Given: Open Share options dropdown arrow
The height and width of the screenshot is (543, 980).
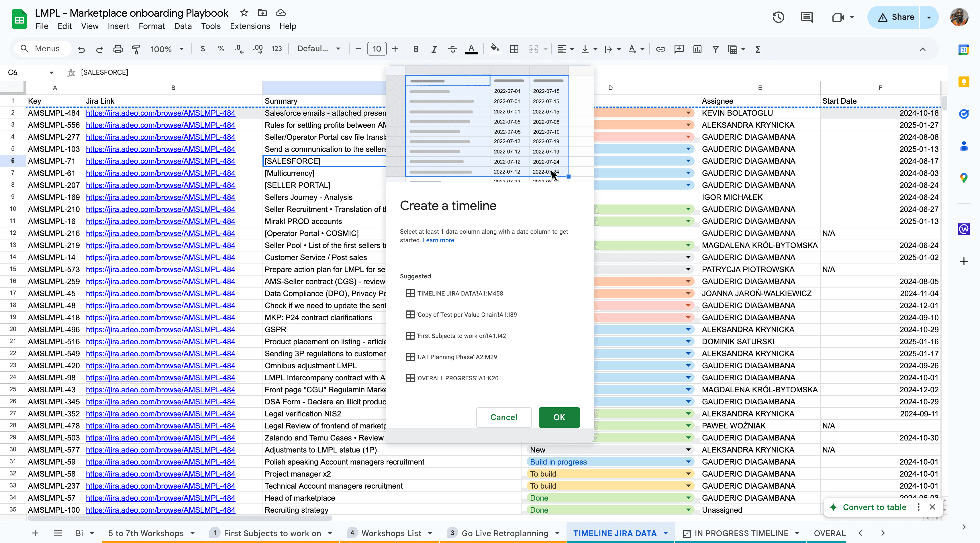Looking at the screenshot, I should tap(929, 17).
